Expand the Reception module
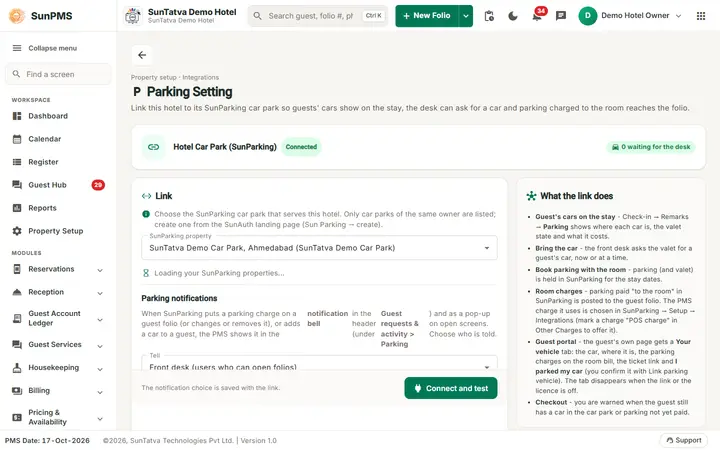 click(x=100, y=293)
